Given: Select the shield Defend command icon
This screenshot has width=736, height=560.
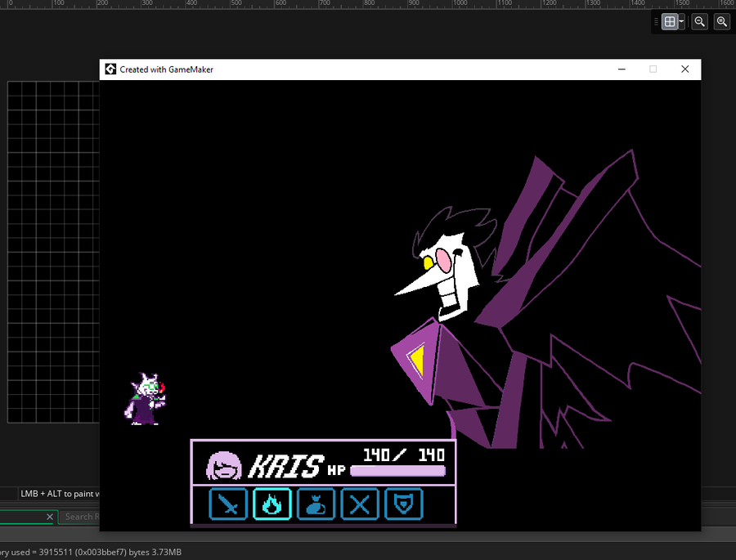Looking at the screenshot, I should 404,504.
